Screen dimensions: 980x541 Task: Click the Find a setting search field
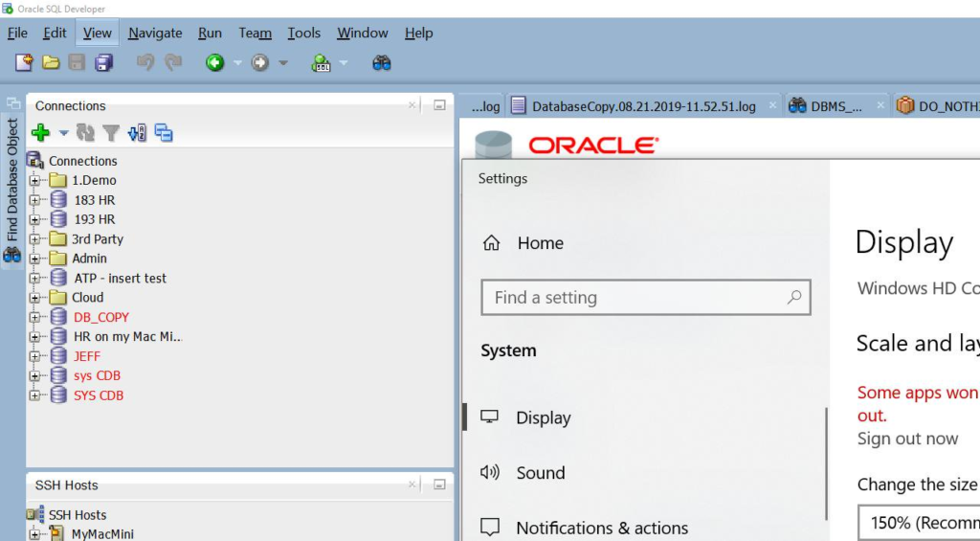click(x=646, y=297)
